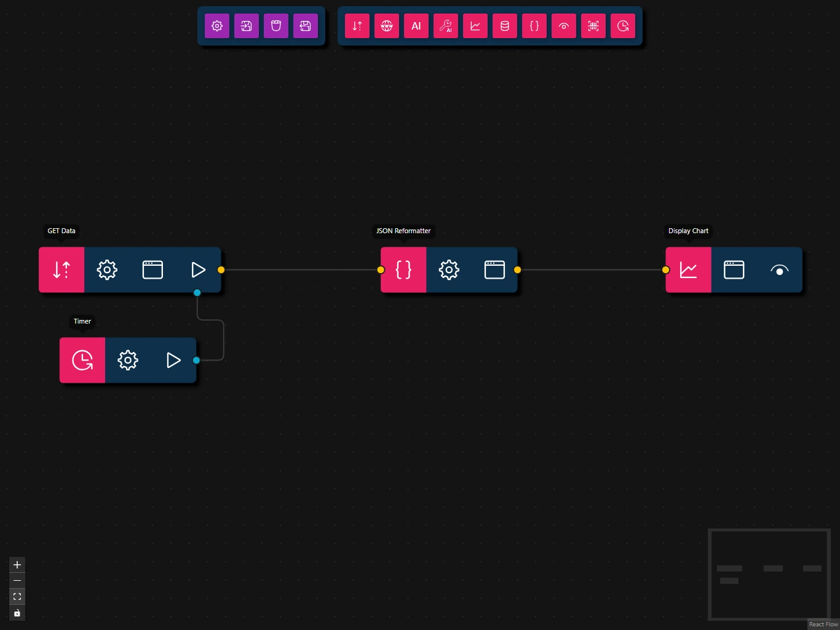The width and height of the screenshot is (840, 630).
Task: Run the GET Data node play button
Action: click(198, 270)
